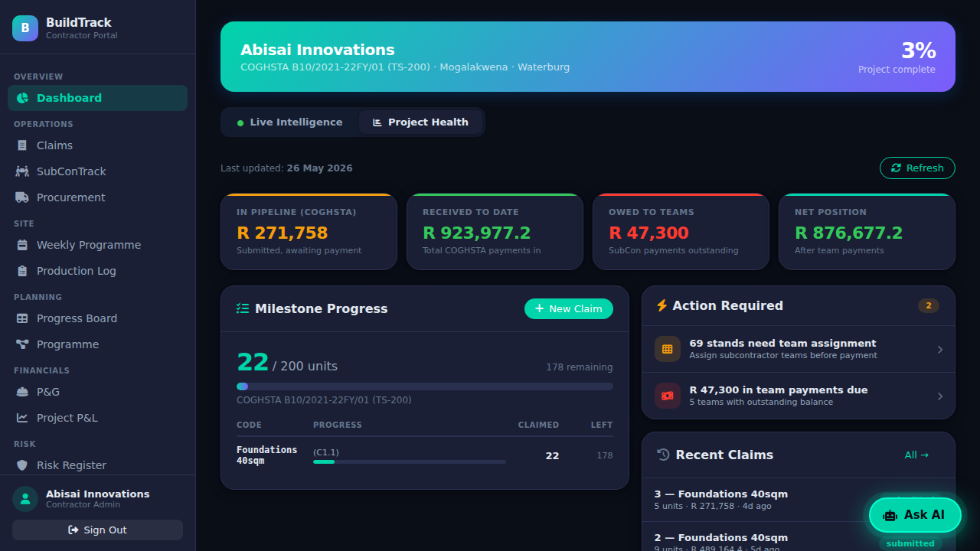
Task: Click the In Pipeline (COGHSTA) card
Action: pyautogui.click(x=309, y=232)
